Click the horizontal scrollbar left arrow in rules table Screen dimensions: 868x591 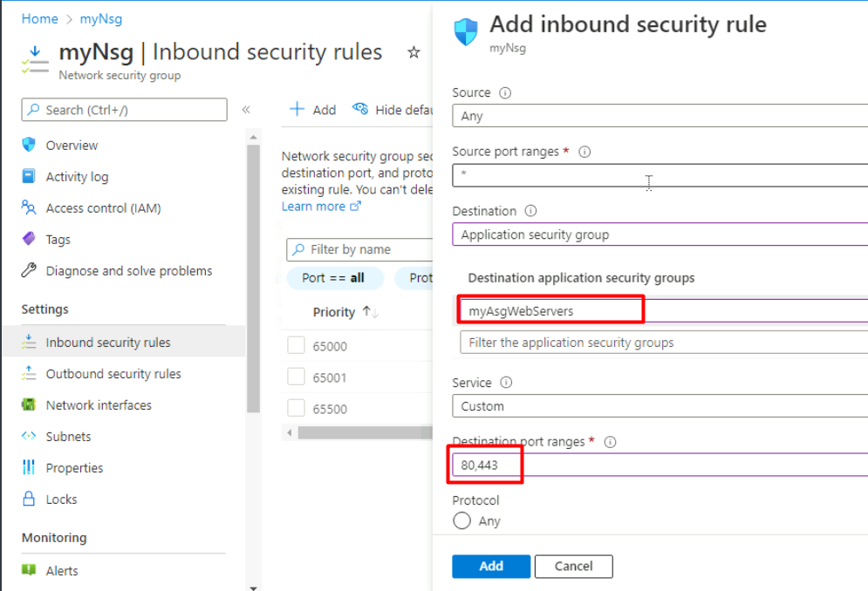[x=290, y=432]
